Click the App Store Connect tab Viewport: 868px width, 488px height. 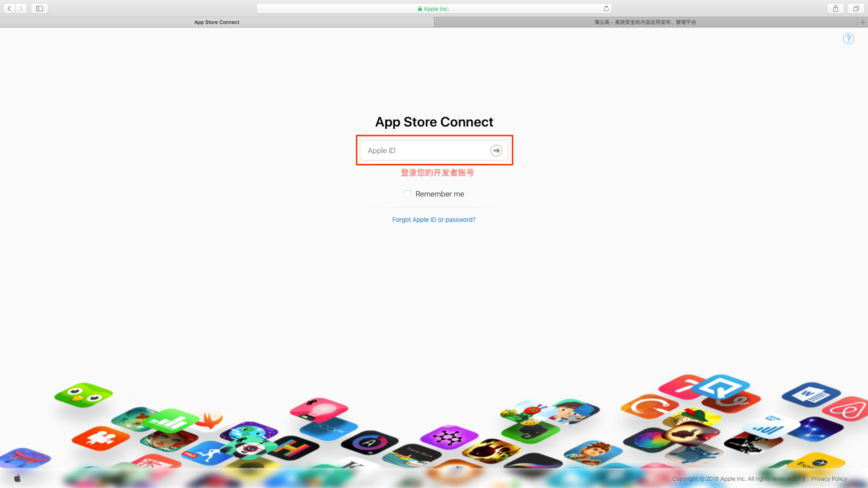tap(217, 22)
